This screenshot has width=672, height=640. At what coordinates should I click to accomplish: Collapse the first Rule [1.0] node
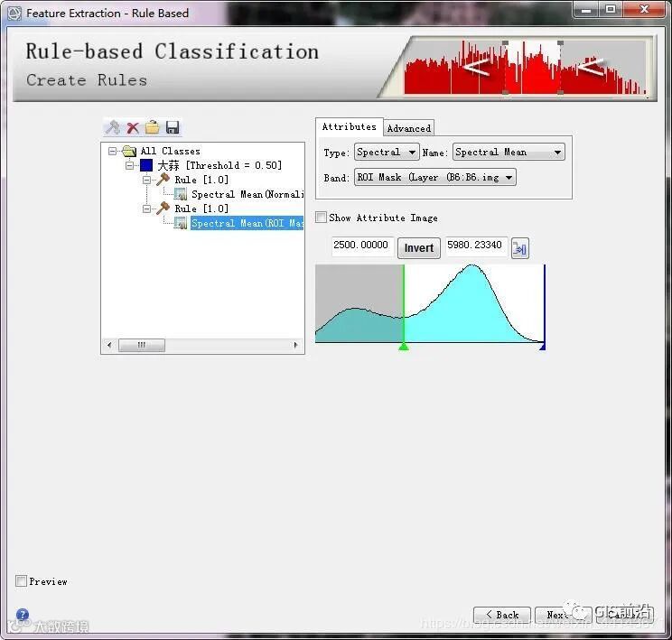(x=146, y=180)
